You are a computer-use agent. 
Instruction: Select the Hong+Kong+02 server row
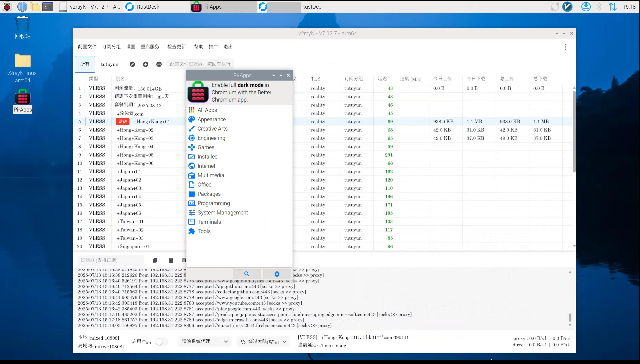[x=135, y=130]
